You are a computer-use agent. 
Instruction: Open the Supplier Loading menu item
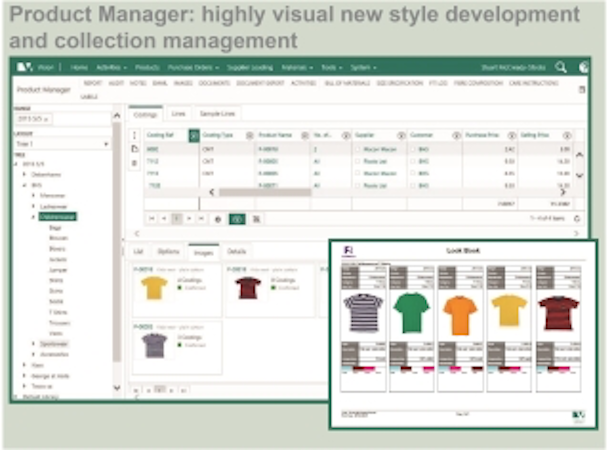[x=250, y=67]
